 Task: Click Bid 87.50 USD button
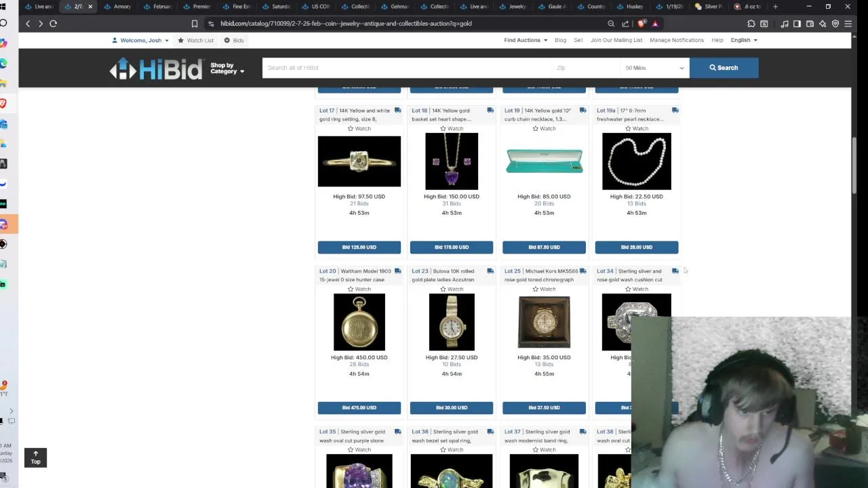(x=544, y=247)
